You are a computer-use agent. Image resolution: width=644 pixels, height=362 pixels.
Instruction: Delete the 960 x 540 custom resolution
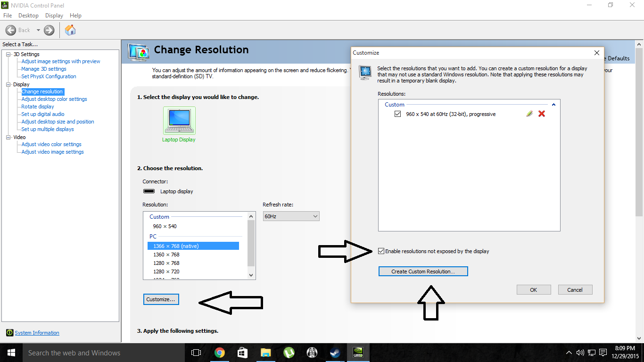click(x=542, y=114)
